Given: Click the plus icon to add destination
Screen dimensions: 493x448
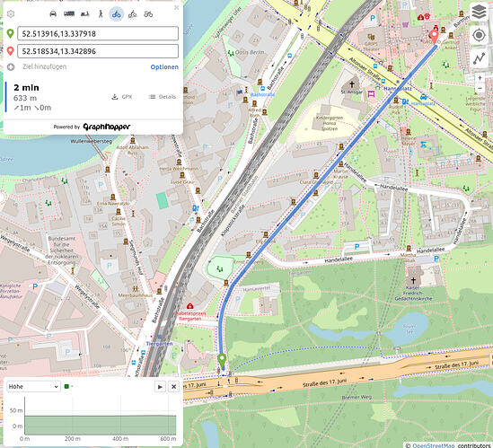Looking at the screenshot, I should pyautogui.click(x=11, y=66).
